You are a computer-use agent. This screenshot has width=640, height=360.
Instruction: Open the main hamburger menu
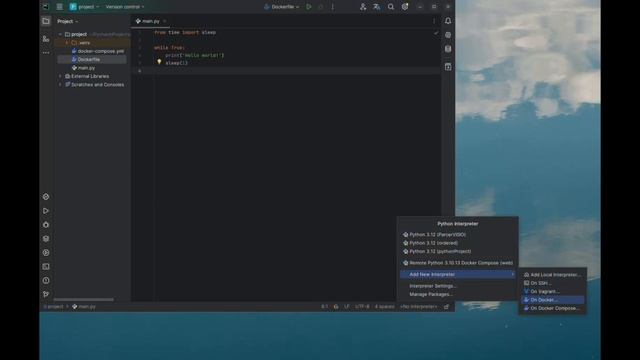point(60,7)
